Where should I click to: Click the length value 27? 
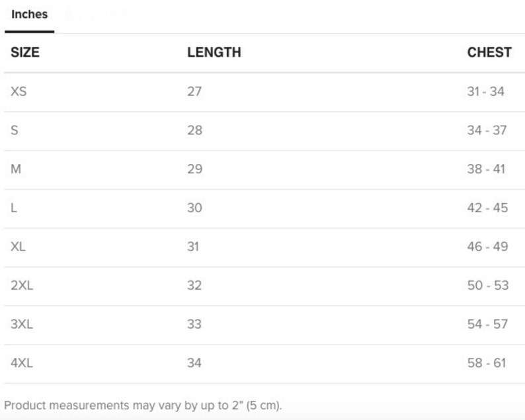tap(194, 91)
